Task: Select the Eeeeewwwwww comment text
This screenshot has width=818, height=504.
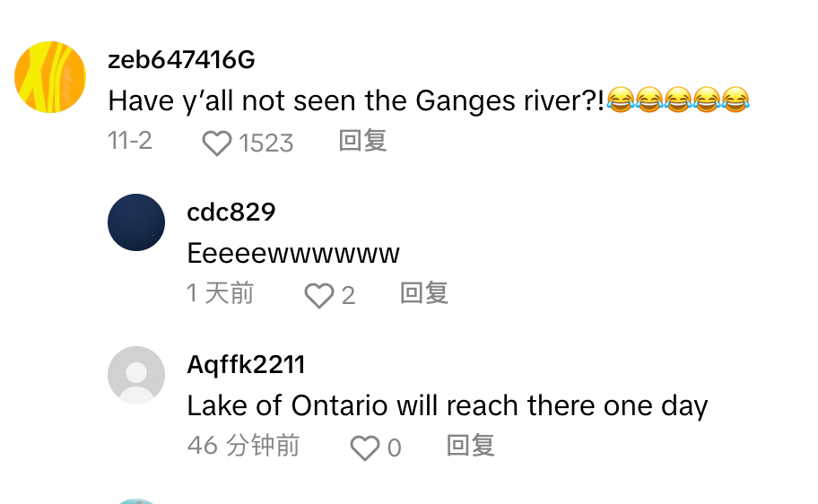Action: tap(293, 253)
